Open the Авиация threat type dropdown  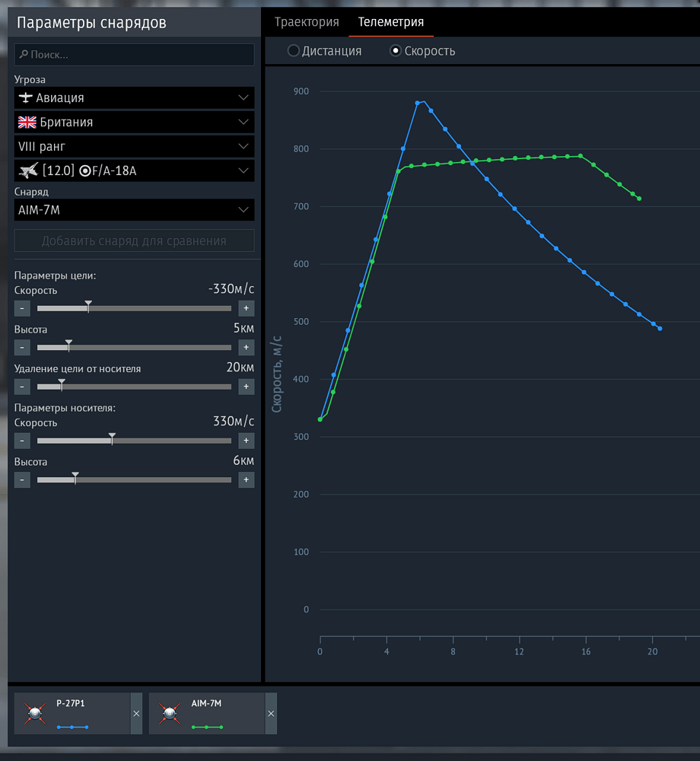point(134,97)
